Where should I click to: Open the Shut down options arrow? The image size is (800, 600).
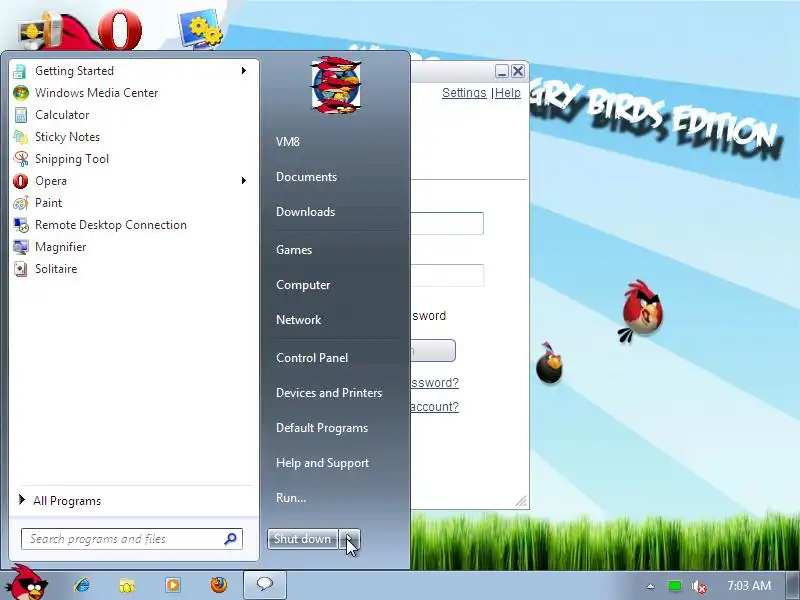point(349,539)
